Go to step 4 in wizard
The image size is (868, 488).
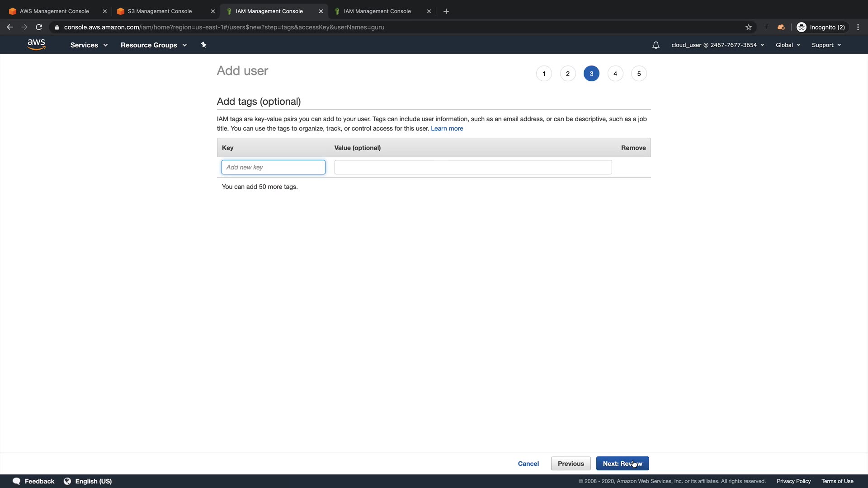[615, 74]
